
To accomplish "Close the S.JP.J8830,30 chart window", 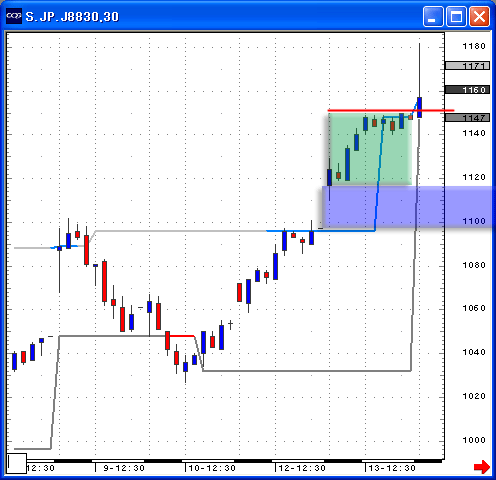I will 479,16.
